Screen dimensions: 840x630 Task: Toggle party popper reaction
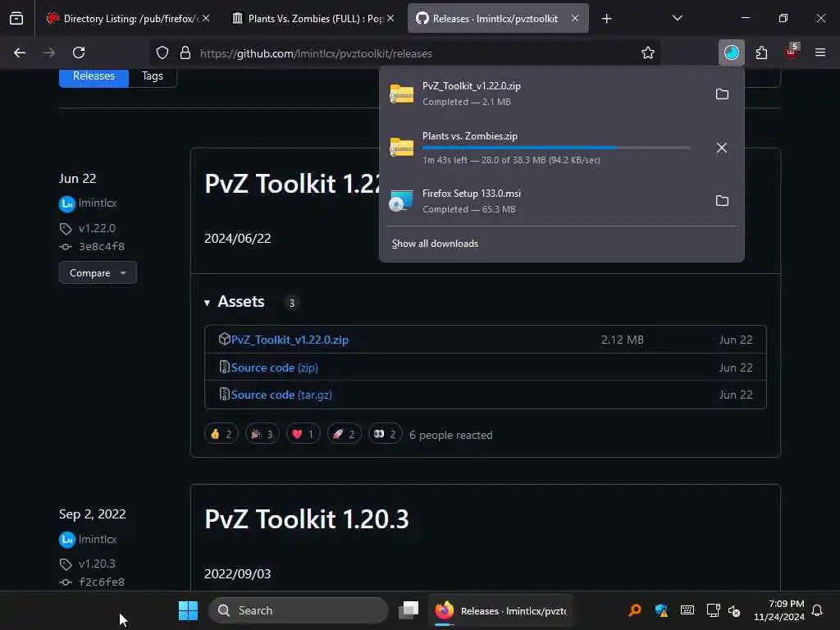pyautogui.click(x=262, y=434)
